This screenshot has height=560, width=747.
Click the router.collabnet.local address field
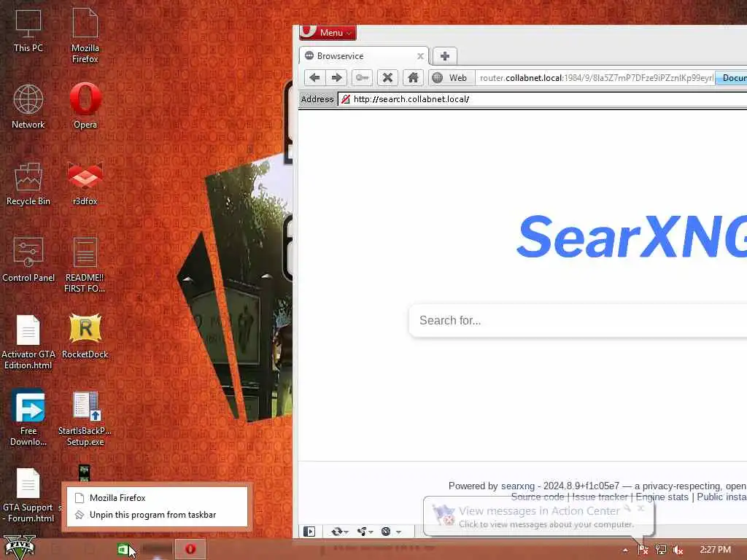(x=595, y=77)
